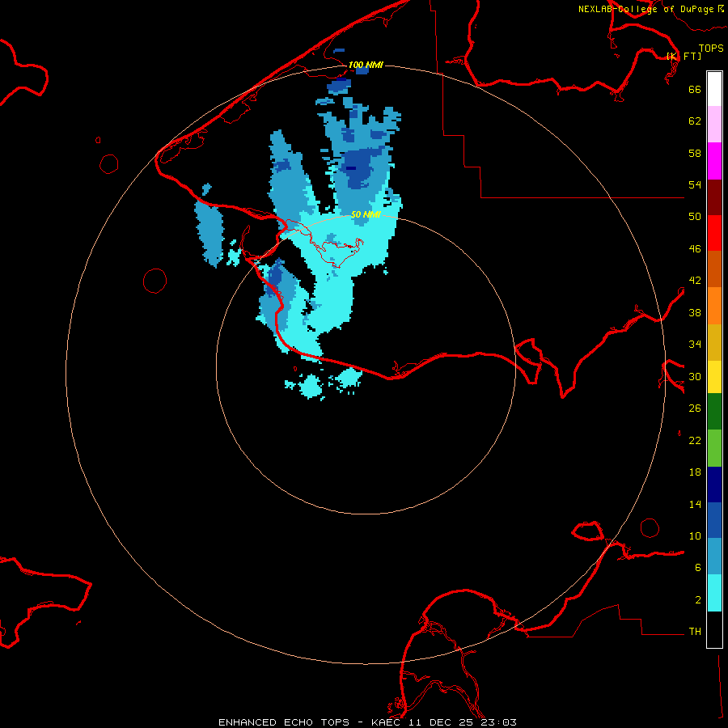Click the '38' legend value
Viewport: 728px width, 728px height.
pyautogui.click(x=695, y=312)
